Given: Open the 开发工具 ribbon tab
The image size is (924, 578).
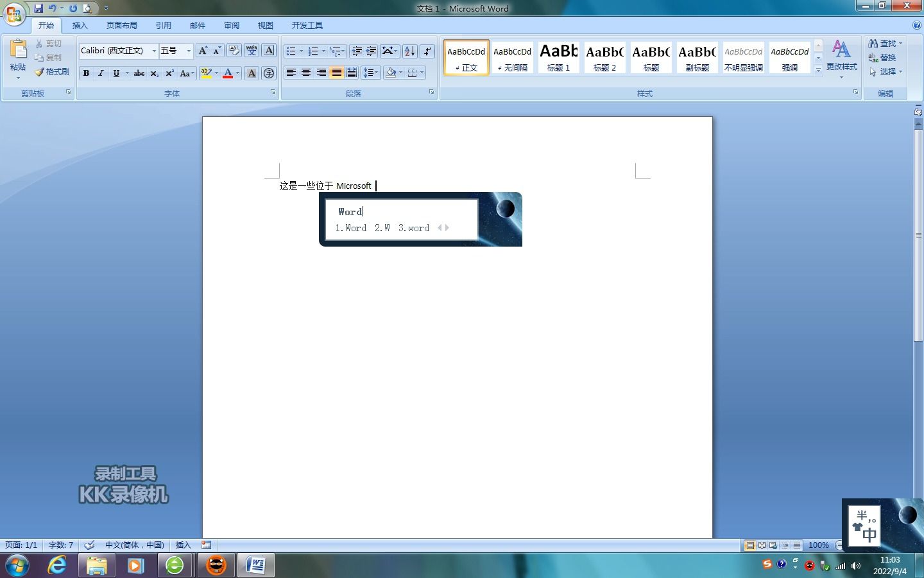Looking at the screenshot, I should [307, 26].
